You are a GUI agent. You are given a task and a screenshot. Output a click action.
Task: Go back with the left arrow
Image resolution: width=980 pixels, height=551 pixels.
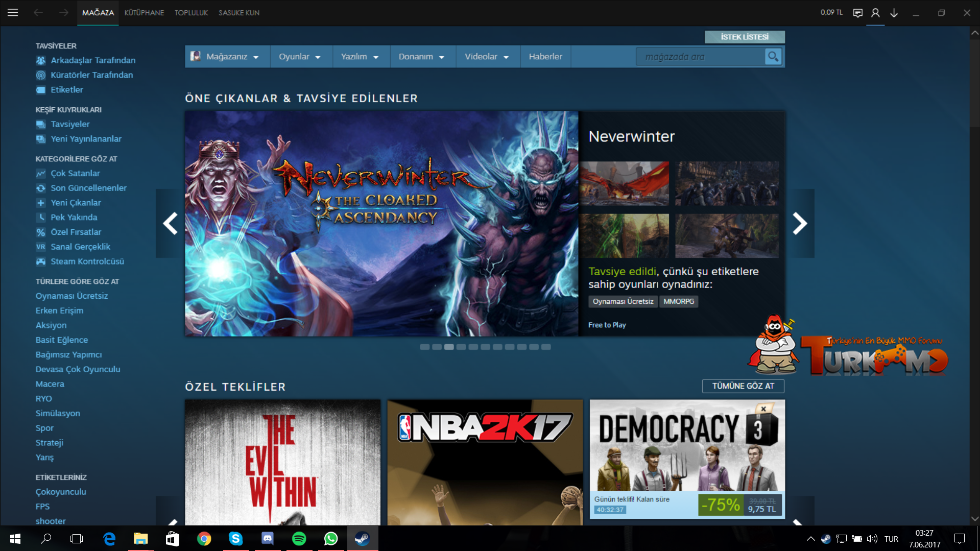pos(38,13)
